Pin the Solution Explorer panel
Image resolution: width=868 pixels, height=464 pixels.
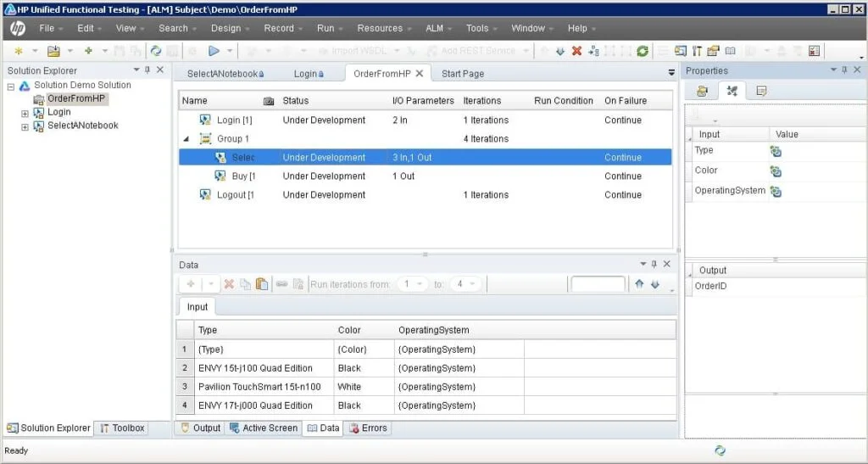point(147,70)
